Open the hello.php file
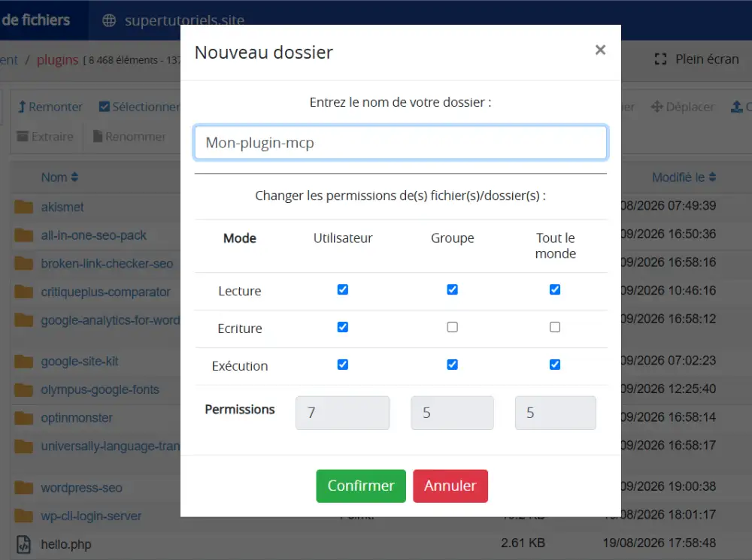The image size is (752, 560). pos(66,545)
